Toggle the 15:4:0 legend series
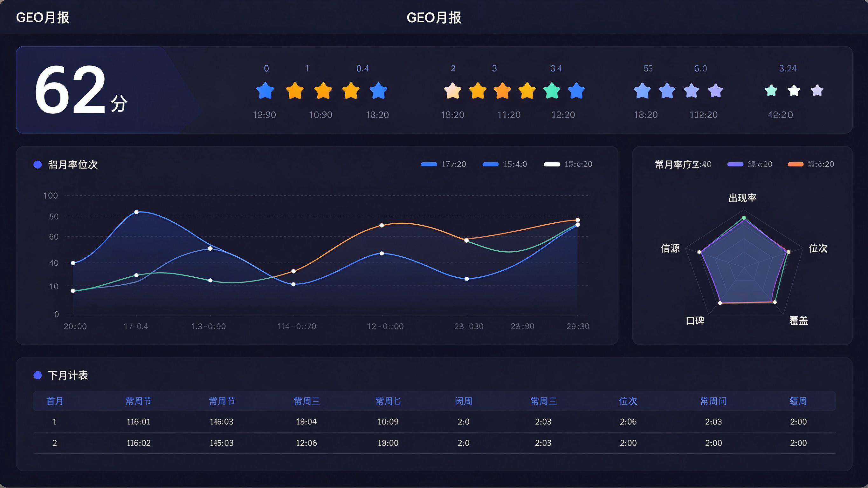This screenshot has height=488, width=868. click(x=505, y=164)
